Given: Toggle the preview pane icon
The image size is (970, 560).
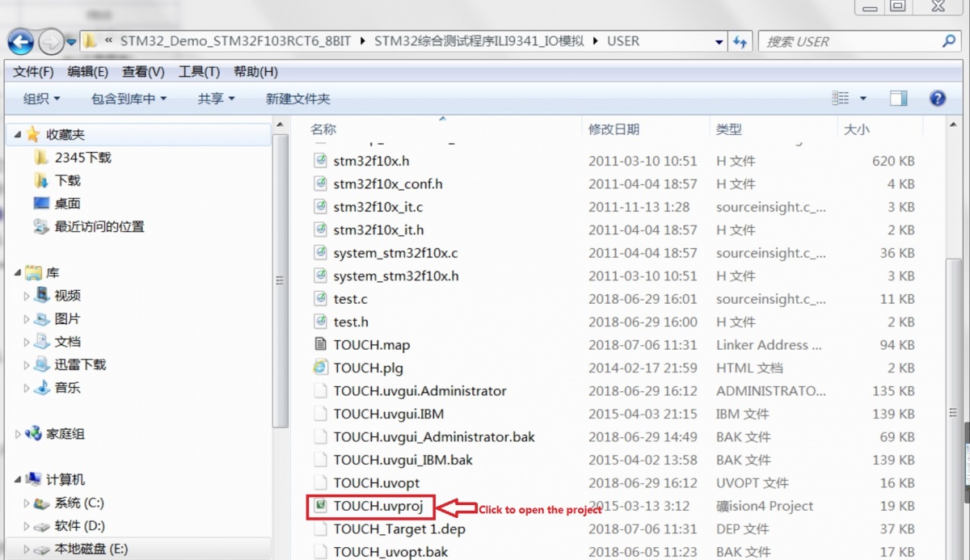Looking at the screenshot, I should point(898,99).
